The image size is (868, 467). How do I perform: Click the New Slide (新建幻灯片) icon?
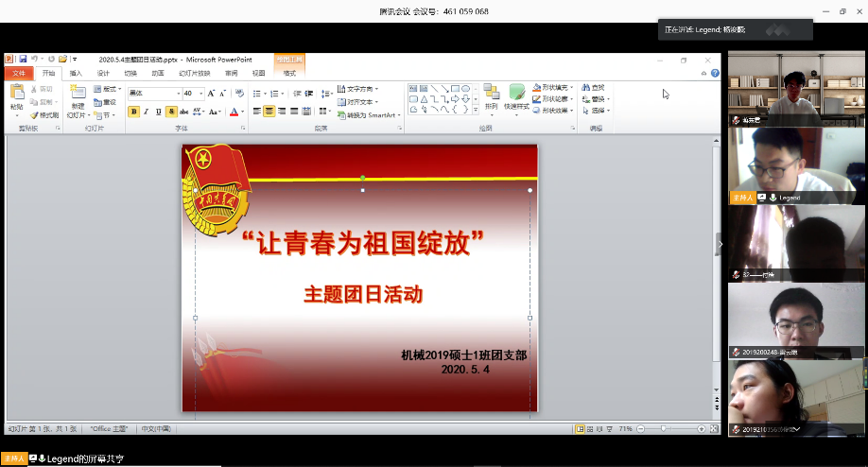point(78,92)
